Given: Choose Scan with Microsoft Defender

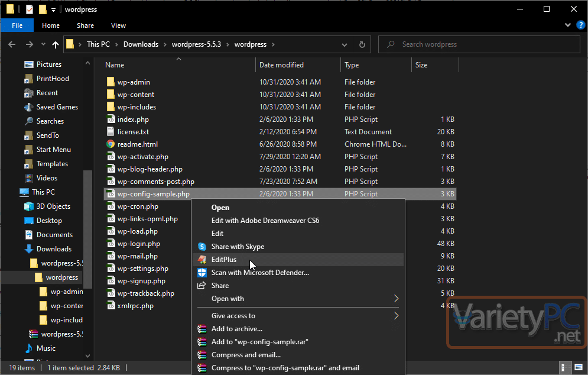Looking at the screenshot, I should pos(260,273).
